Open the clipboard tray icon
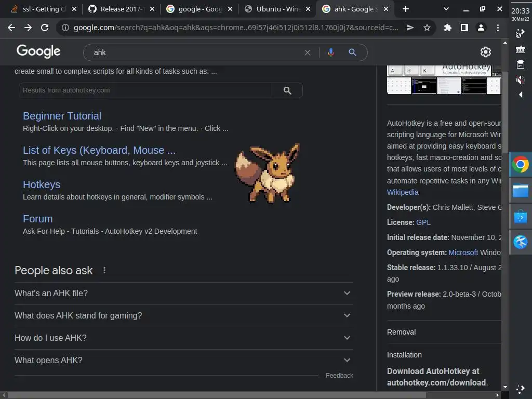 (x=520, y=64)
